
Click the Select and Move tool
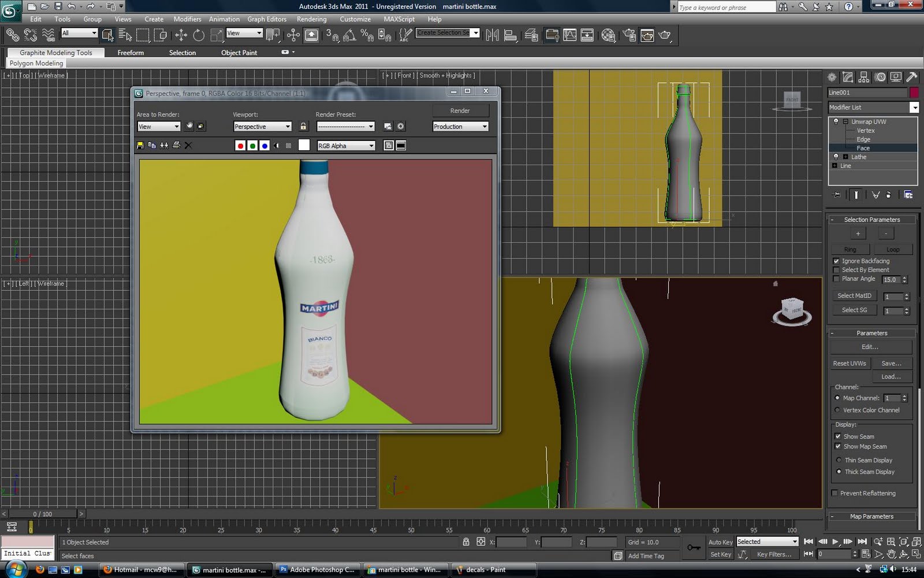[181, 35]
